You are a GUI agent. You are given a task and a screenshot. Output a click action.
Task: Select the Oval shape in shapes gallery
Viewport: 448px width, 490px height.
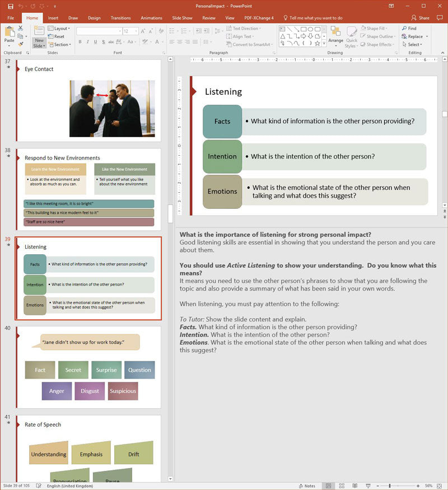coord(310,29)
